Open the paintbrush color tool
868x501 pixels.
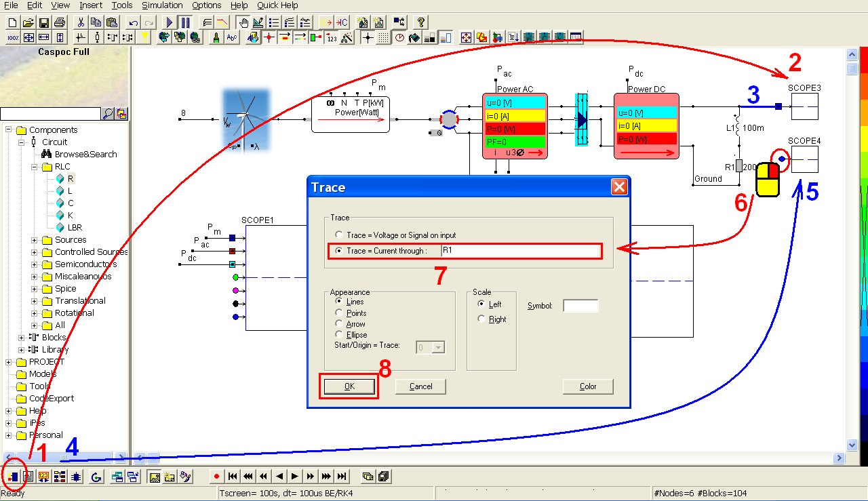[x=216, y=37]
